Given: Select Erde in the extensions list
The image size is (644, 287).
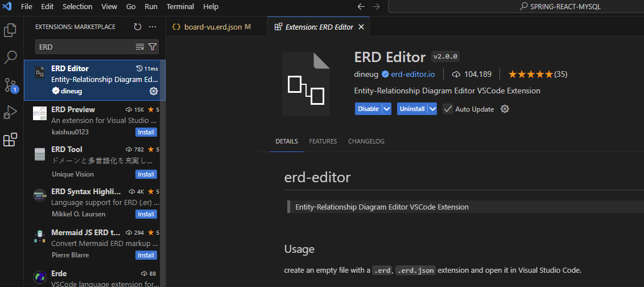Looking at the screenshot, I should pyautogui.click(x=95, y=276).
